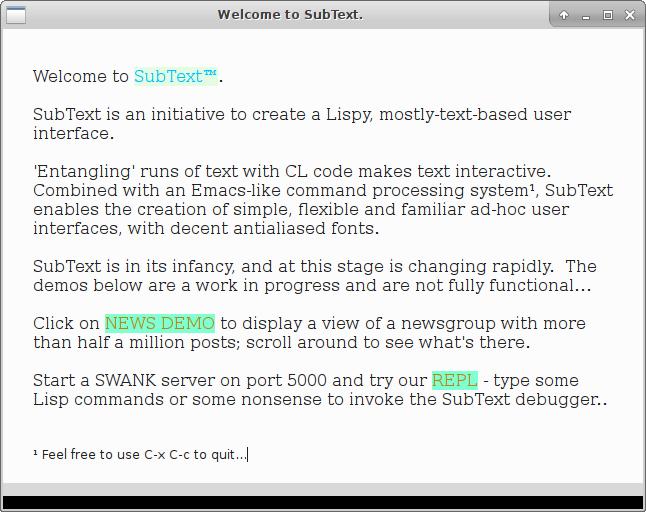The image size is (646, 512).
Task: Click the 'Welcome to SubText.' window title
Action: pos(290,15)
